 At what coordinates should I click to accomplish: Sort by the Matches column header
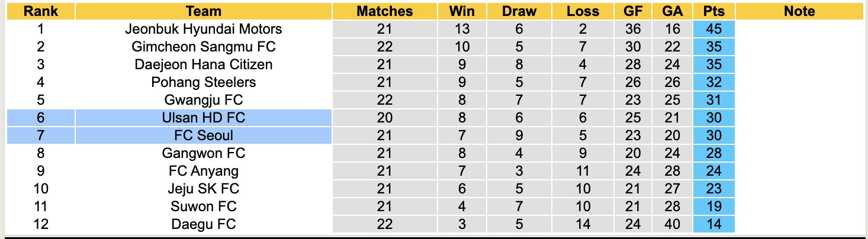385,11
